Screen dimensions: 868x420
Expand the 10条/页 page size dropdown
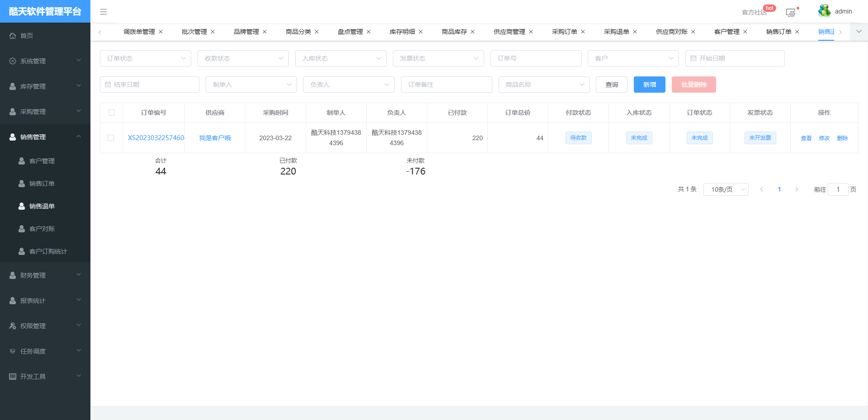[x=726, y=189]
